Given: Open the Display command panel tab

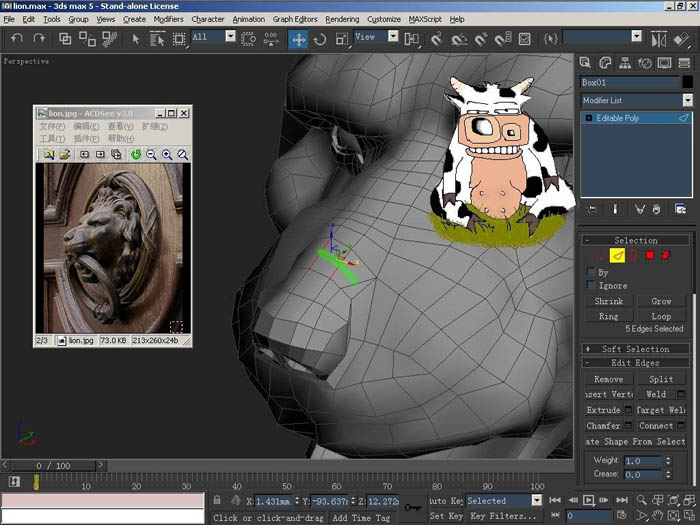Looking at the screenshot, I should 664,63.
